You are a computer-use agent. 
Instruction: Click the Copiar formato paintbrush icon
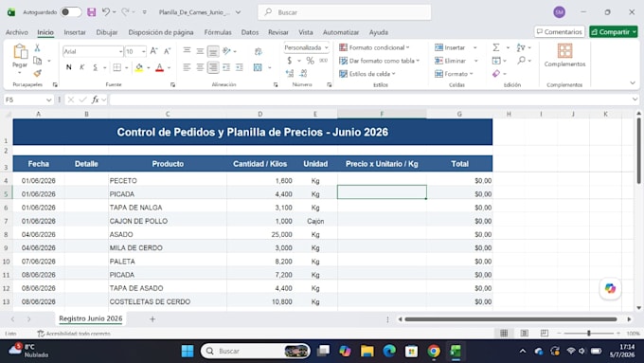37,73
